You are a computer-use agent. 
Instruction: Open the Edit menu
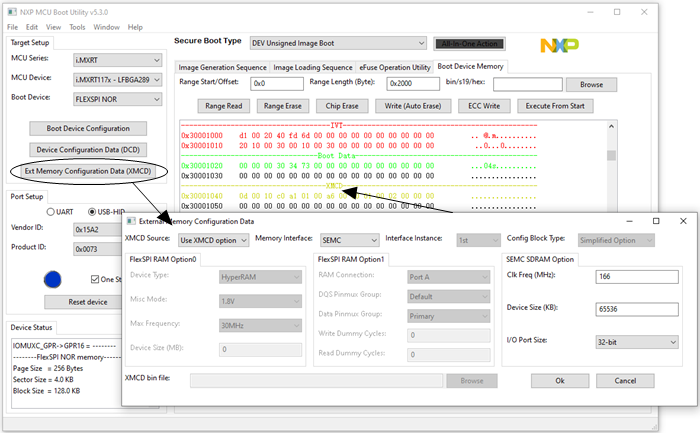tap(32, 27)
